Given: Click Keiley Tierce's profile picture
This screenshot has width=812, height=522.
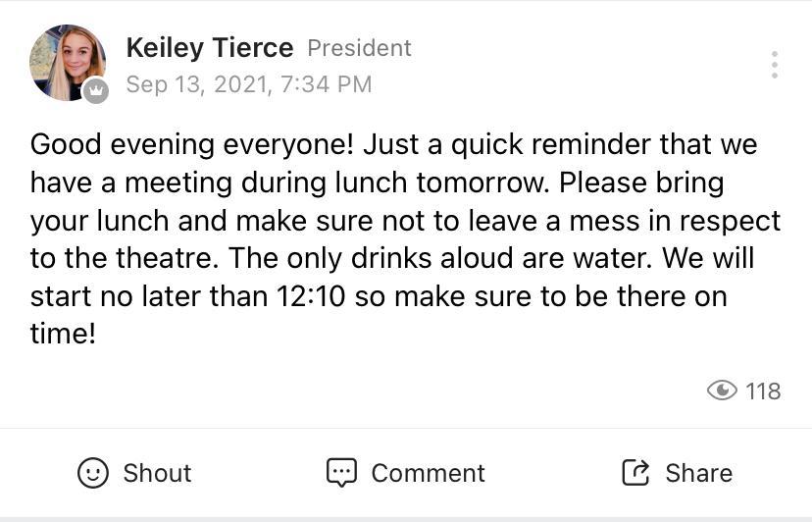Looking at the screenshot, I should [67, 62].
